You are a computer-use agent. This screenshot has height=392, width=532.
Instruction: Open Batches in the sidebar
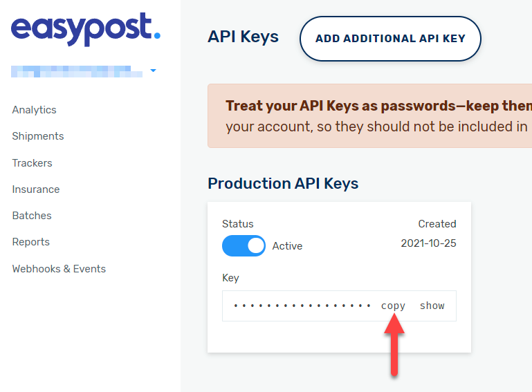coord(32,216)
